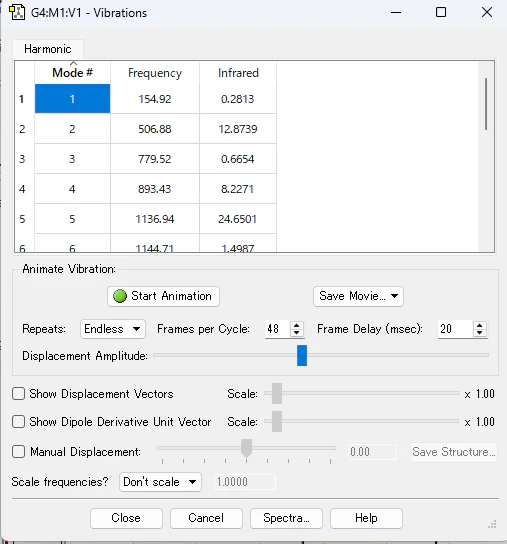
Task: Click infrared value 8.2271
Action: [x=238, y=189]
